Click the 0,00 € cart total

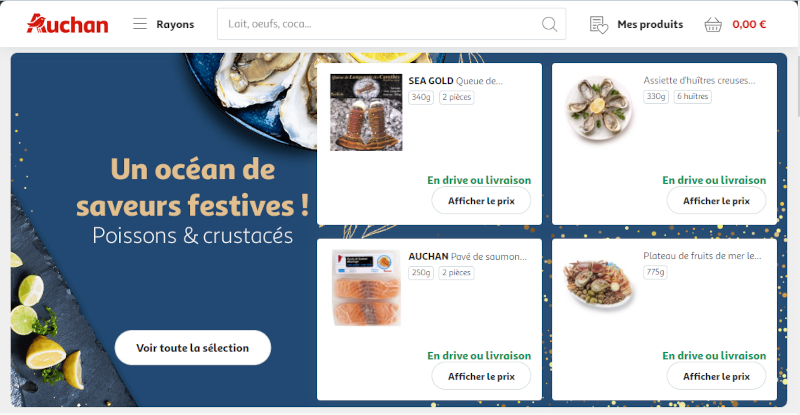click(749, 25)
